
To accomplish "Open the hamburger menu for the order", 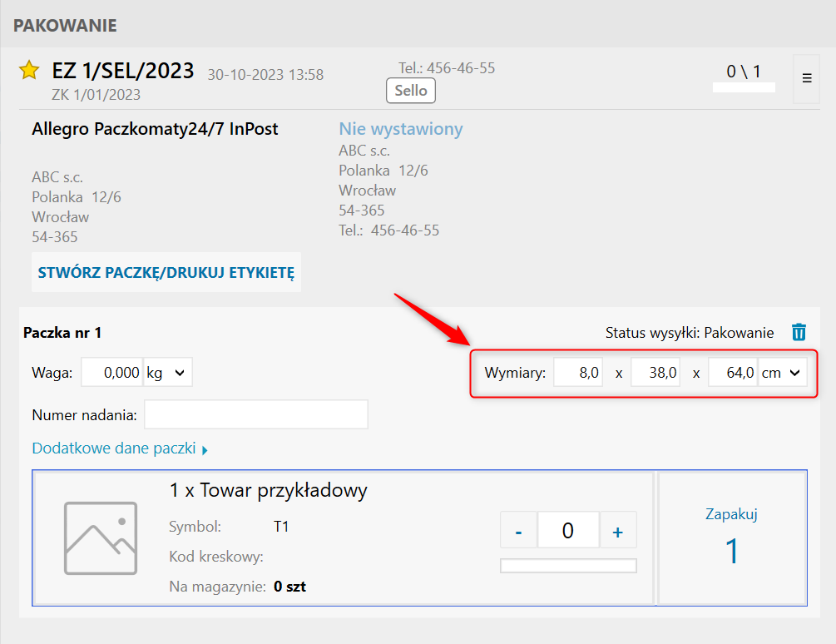I will pyautogui.click(x=807, y=78).
